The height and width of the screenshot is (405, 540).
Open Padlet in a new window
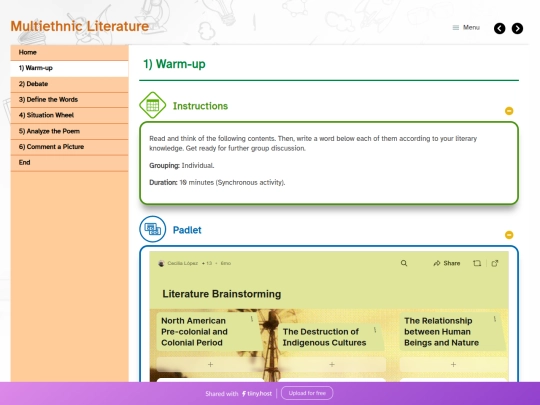[x=495, y=263]
